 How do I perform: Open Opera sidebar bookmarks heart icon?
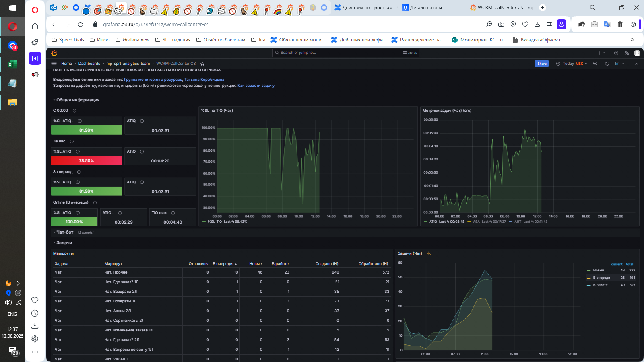point(35,300)
